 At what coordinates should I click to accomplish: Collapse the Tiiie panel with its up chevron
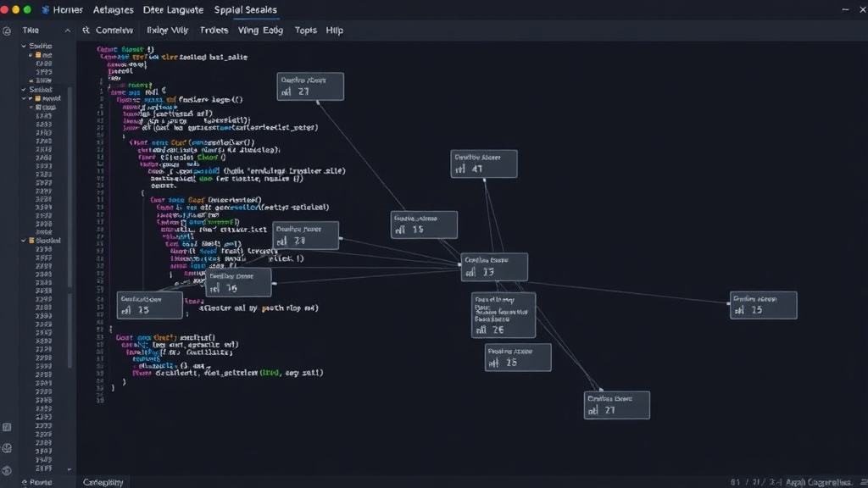coord(68,30)
